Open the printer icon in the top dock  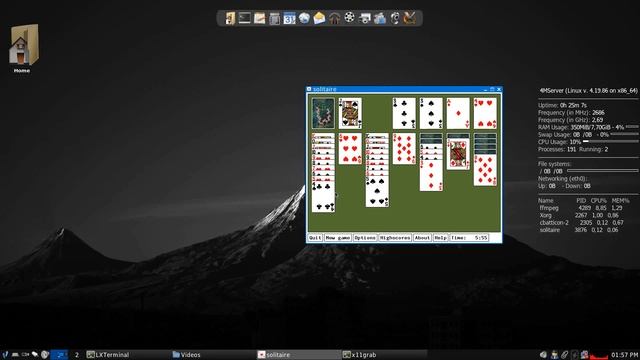pyautogui.click(x=364, y=18)
